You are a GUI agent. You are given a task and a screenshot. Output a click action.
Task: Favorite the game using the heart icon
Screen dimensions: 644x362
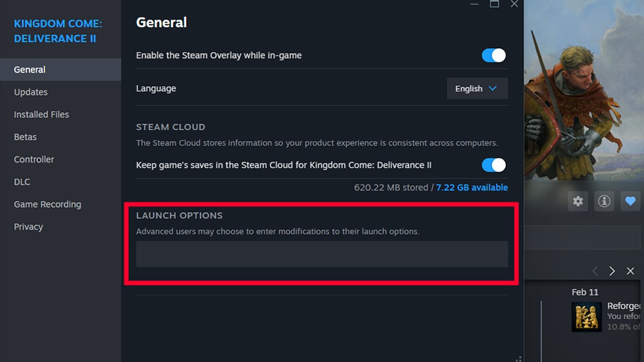pyautogui.click(x=630, y=201)
